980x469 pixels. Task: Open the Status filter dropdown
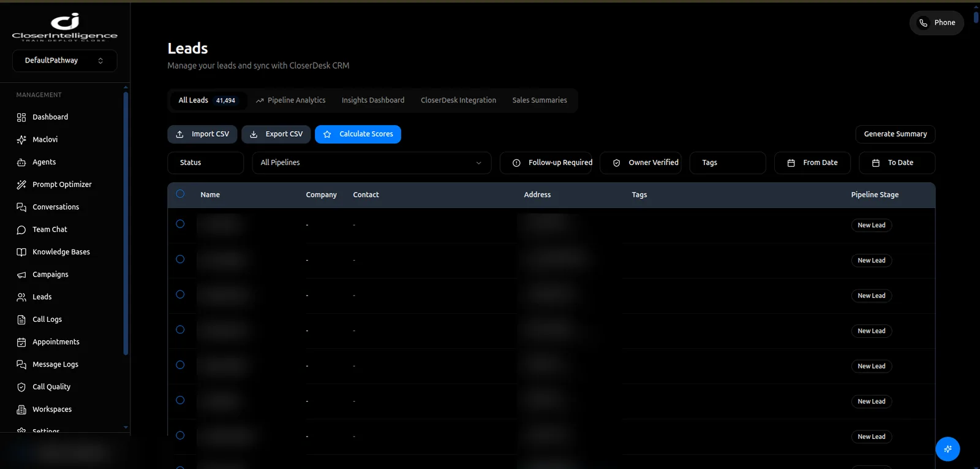[x=205, y=163]
